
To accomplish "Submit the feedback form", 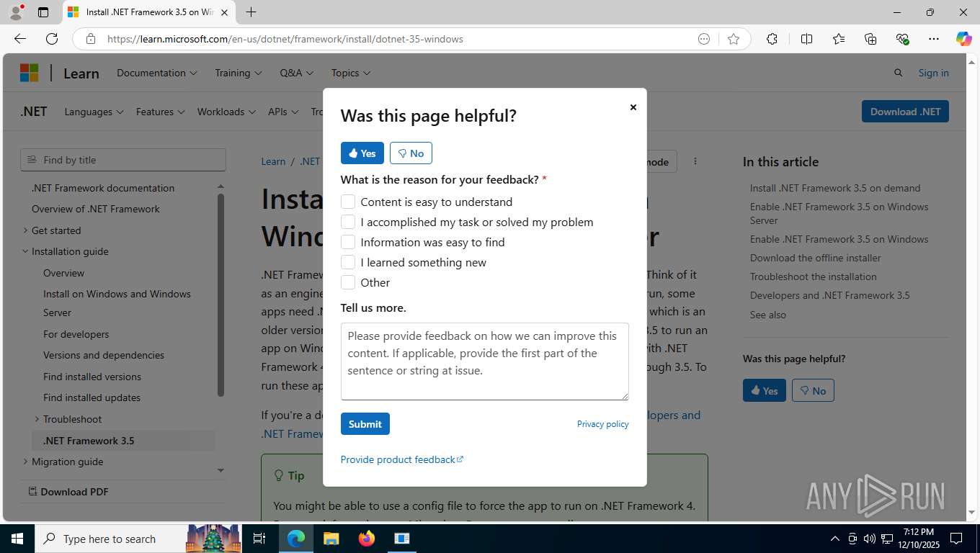I will (x=365, y=424).
